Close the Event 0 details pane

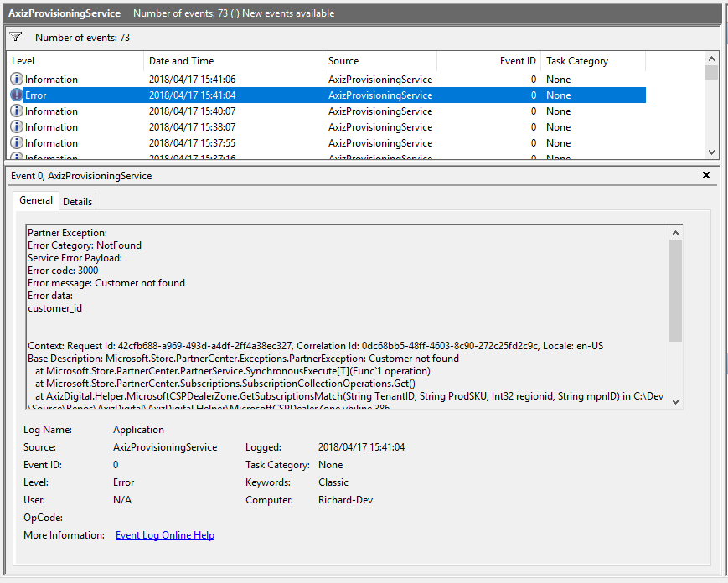pos(706,175)
